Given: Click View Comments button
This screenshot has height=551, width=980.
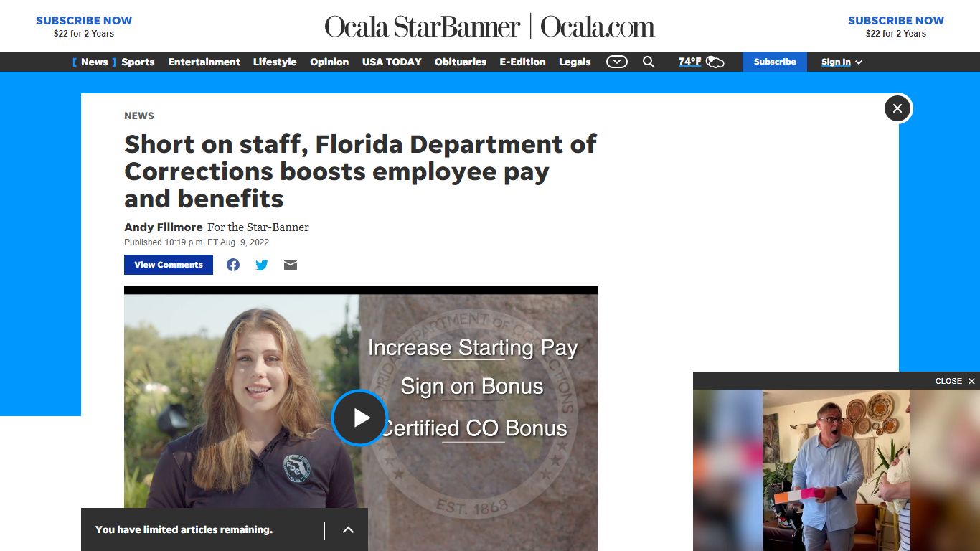Looking at the screenshot, I should pyautogui.click(x=169, y=265).
